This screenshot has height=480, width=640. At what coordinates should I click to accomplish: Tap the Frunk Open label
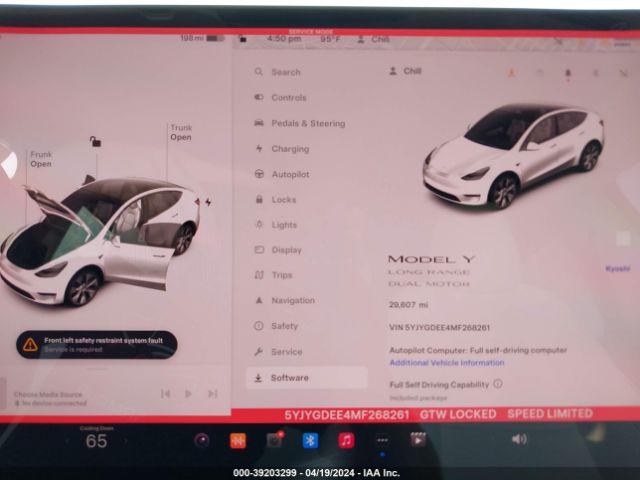point(41,159)
